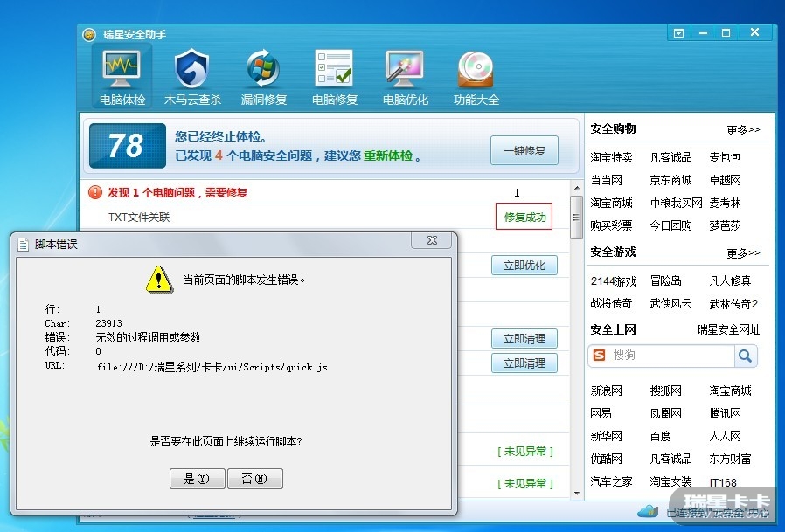
Task: Open the 卓越网 link
Action: pos(725,180)
